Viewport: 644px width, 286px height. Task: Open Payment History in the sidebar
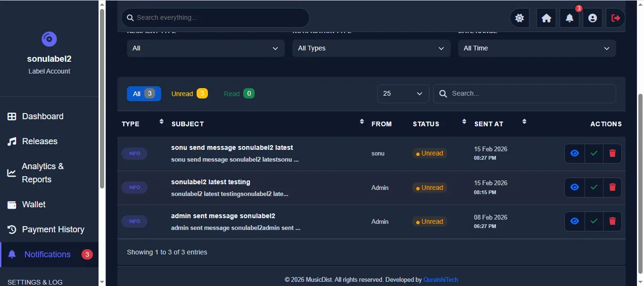click(x=49, y=229)
